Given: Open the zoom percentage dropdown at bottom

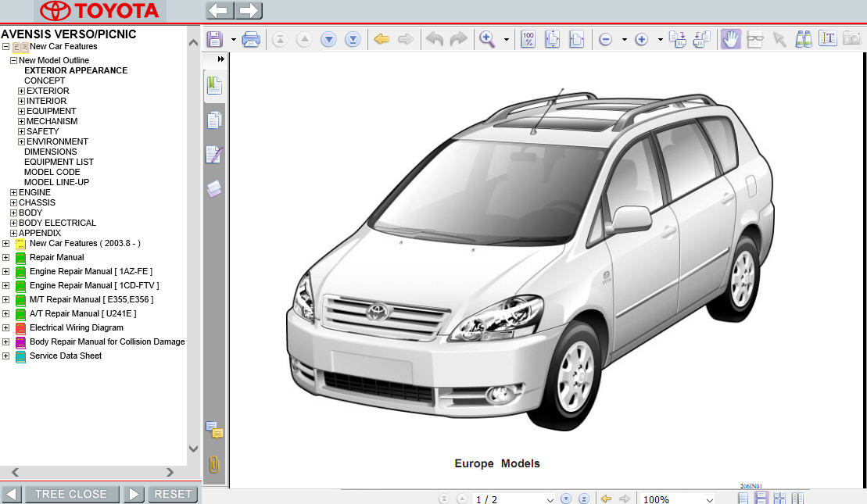Looking at the screenshot, I should point(709,499).
